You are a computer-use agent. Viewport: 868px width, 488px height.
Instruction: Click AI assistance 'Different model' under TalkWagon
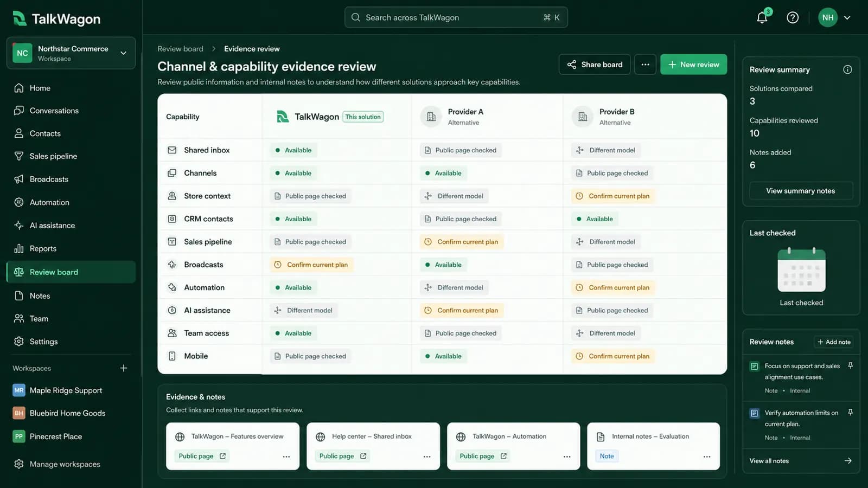[304, 310]
